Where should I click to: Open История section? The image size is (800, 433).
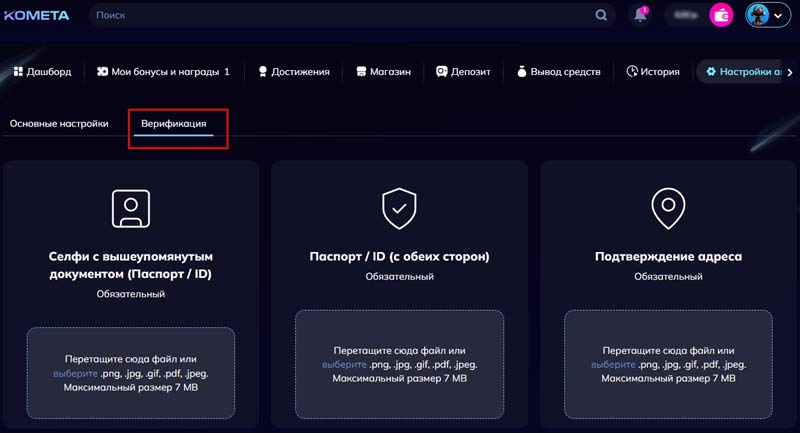(x=653, y=72)
